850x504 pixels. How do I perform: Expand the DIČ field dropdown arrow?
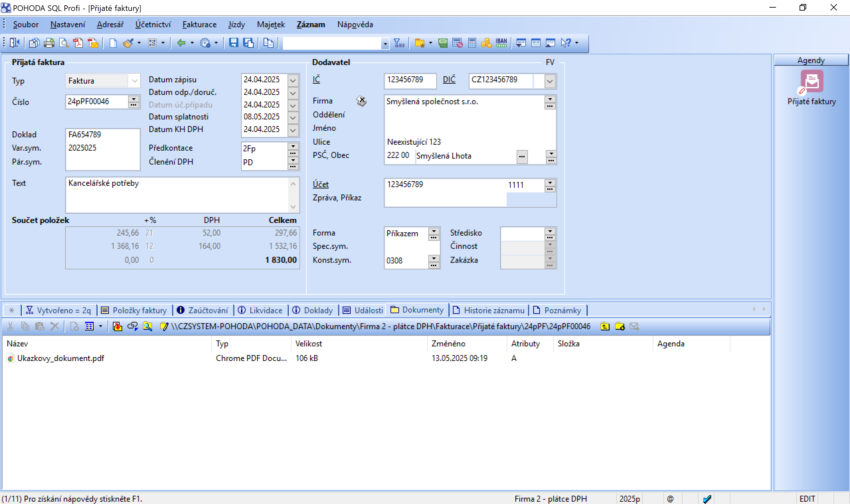550,81
